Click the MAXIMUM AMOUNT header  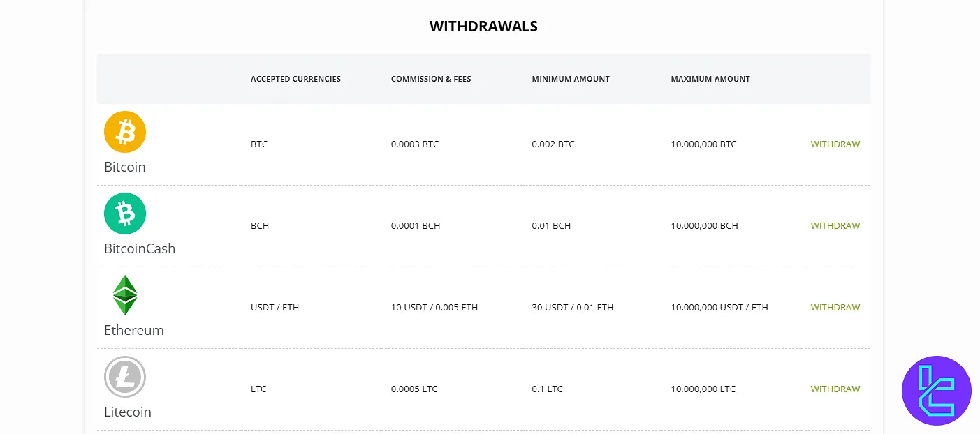[710, 79]
